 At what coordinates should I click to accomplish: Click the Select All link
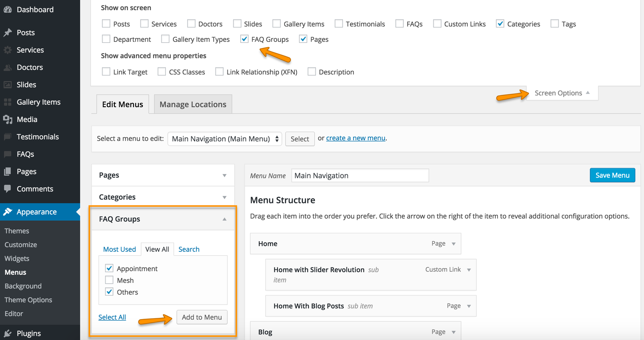[112, 317]
